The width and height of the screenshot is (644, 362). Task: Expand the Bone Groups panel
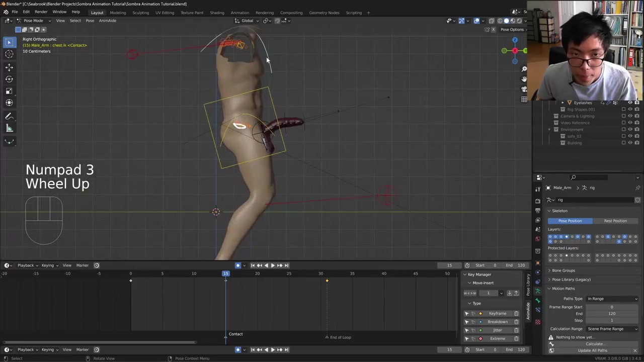pyautogui.click(x=563, y=270)
